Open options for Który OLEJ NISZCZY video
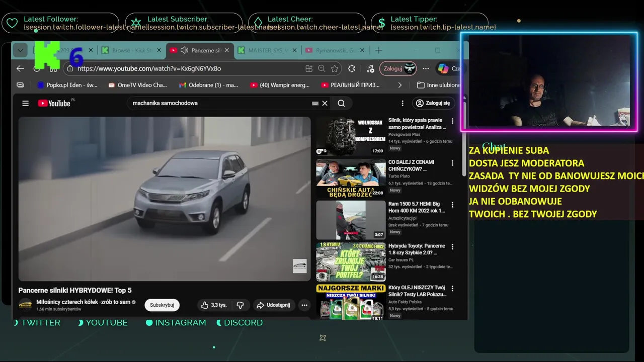This screenshot has height=362, width=644. (452, 289)
